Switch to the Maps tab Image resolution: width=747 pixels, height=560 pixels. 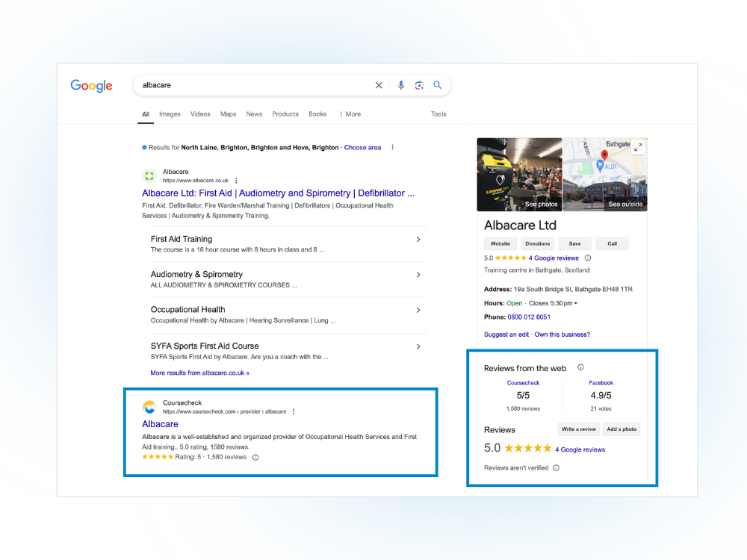click(x=228, y=114)
